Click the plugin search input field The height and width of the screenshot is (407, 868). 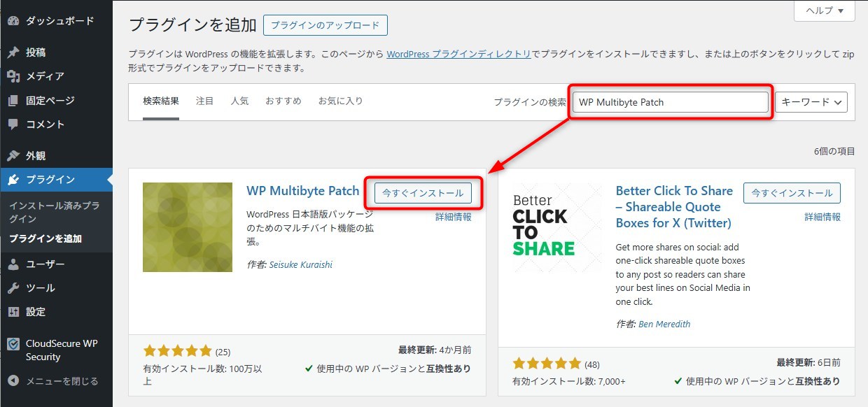pyautogui.click(x=670, y=102)
